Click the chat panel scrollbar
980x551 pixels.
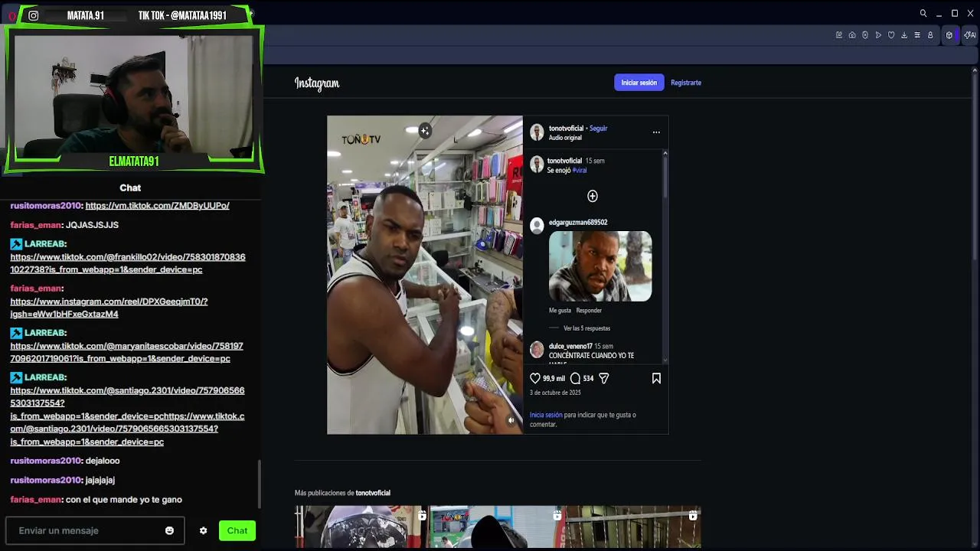[x=259, y=484]
